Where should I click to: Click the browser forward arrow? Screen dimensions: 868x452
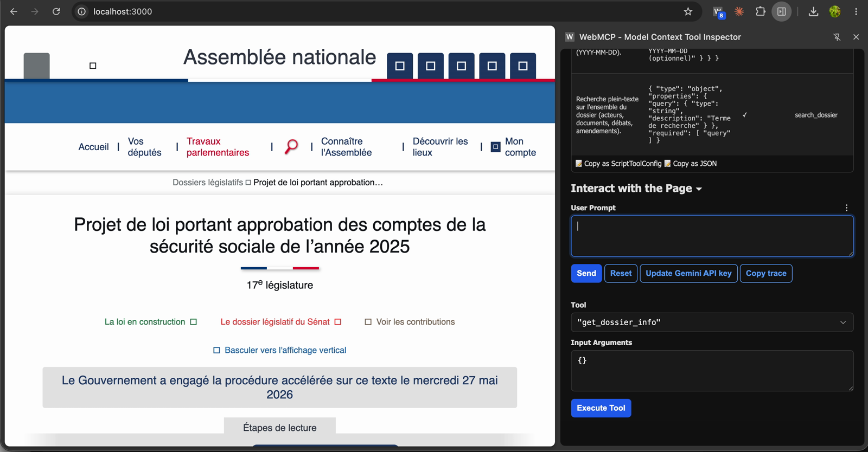[35, 11]
